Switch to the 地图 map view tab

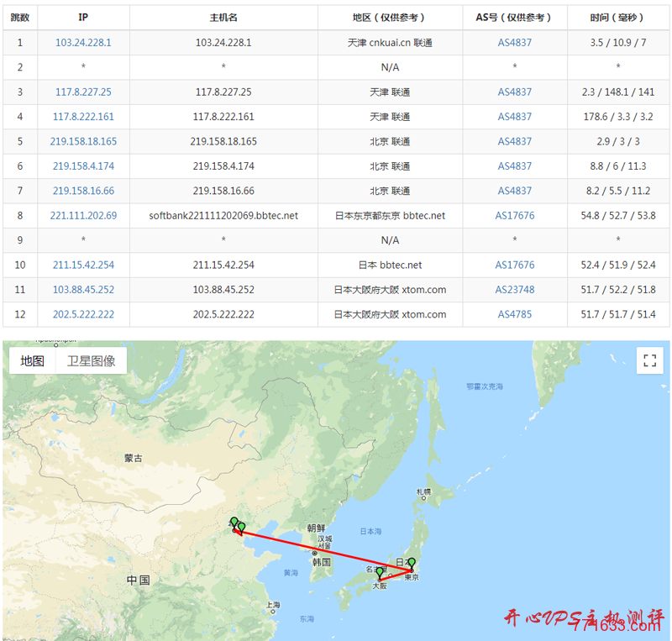click(32, 360)
